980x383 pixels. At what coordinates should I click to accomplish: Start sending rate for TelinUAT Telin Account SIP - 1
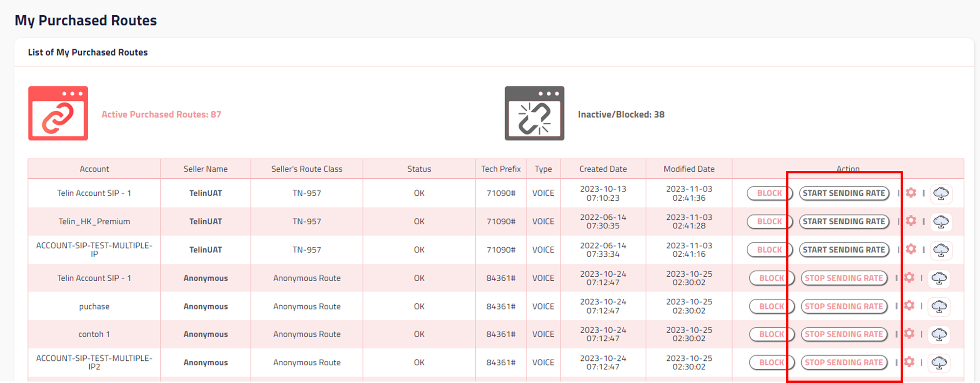tap(844, 193)
